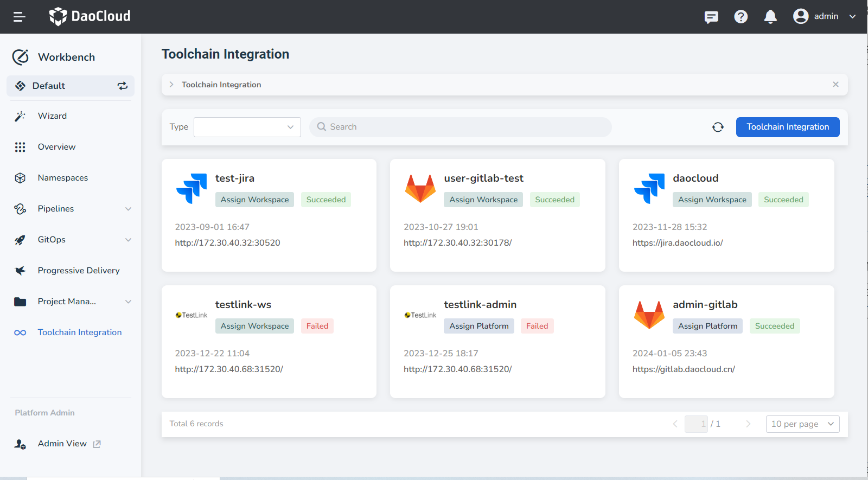Expand the Toolchain Integration banner chevron

tap(171, 85)
